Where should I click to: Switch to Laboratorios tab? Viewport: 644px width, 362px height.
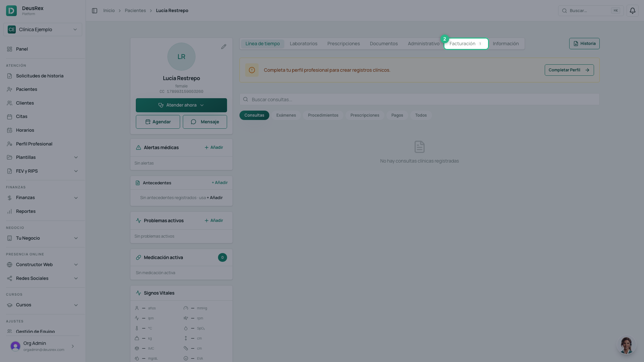tap(303, 44)
